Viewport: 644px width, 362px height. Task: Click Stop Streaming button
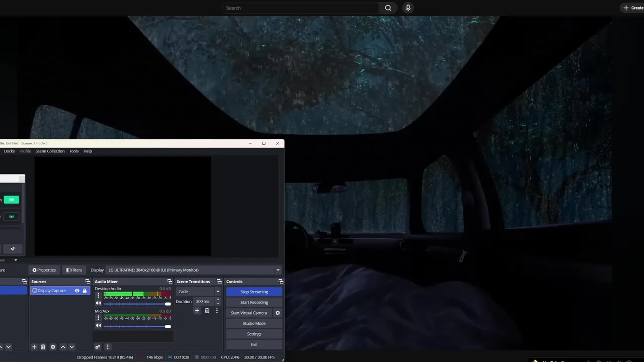(x=254, y=292)
